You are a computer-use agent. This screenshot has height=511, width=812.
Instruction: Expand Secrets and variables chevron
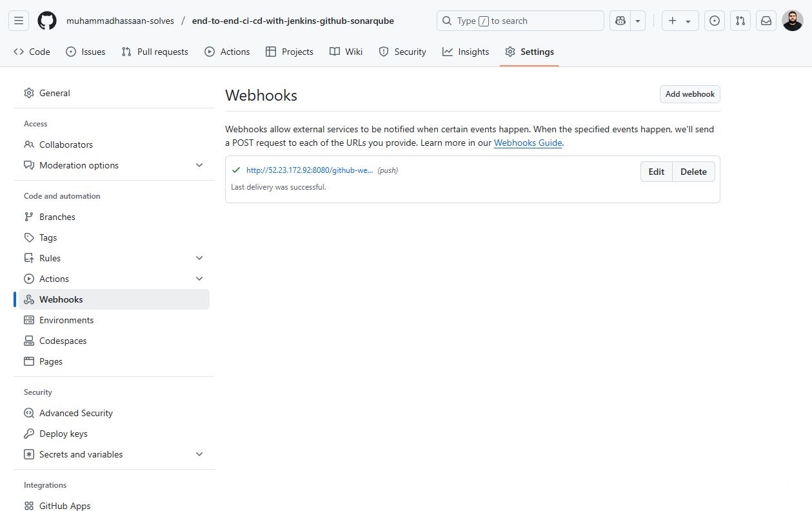point(199,454)
